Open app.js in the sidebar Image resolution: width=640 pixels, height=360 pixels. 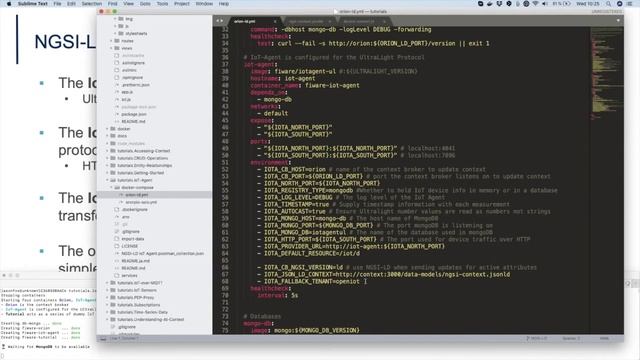[127, 92]
